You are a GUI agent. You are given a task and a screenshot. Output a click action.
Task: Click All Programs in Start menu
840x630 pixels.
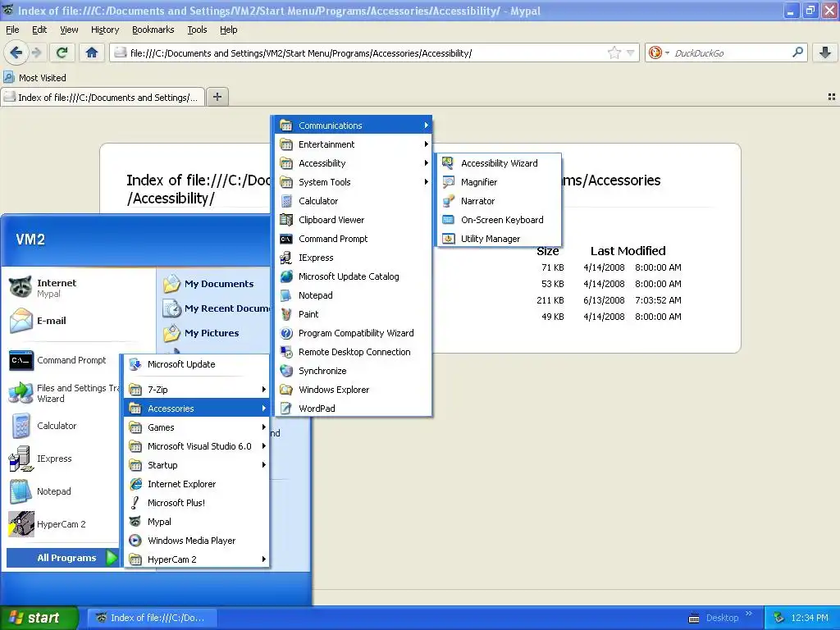(x=62, y=558)
